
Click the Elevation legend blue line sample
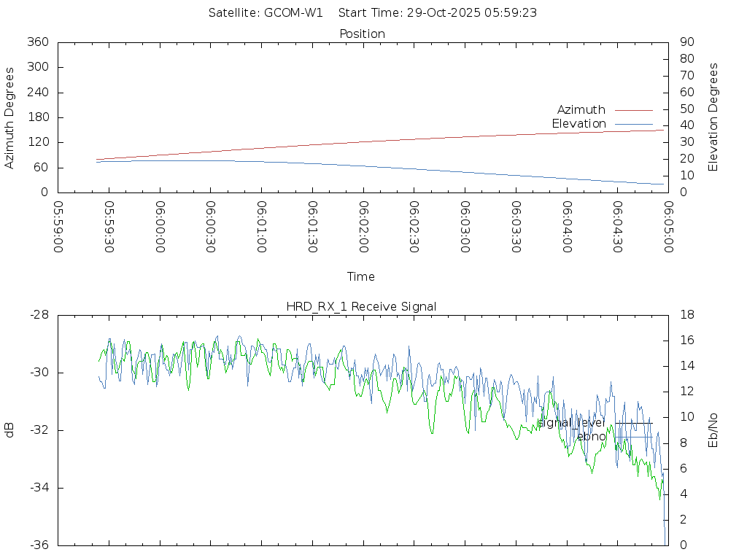pyautogui.click(x=633, y=124)
